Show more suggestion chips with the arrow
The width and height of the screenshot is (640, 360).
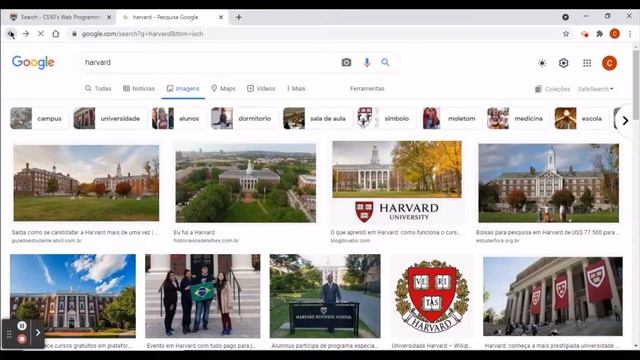point(625,120)
